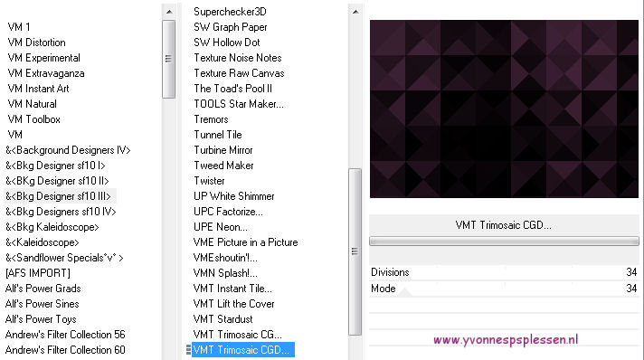The width and height of the screenshot is (644, 360).
Task: Select VM Experimental category
Action: (44, 58)
